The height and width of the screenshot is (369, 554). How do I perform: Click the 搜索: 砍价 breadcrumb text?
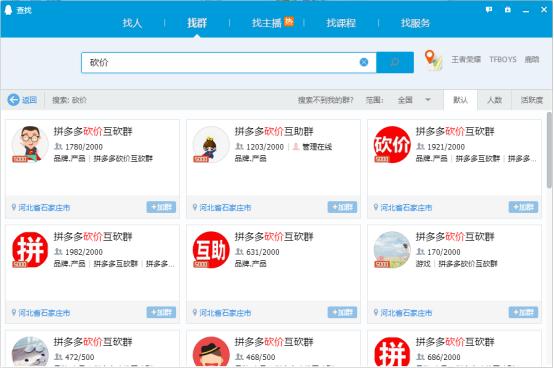[x=69, y=100]
